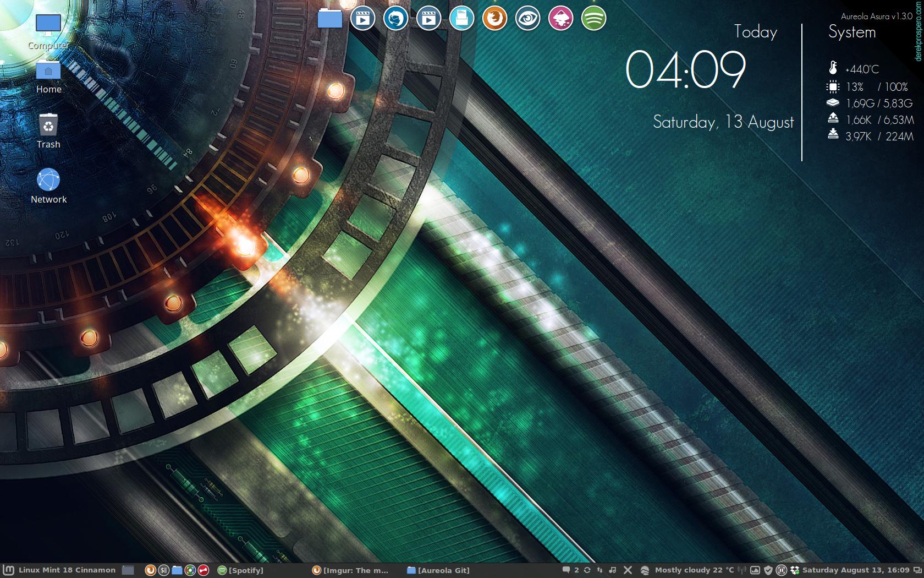Image resolution: width=924 pixels, height=578 pixels.
Task: Open the chat notifications tray icon
Action: coord(566,570)
